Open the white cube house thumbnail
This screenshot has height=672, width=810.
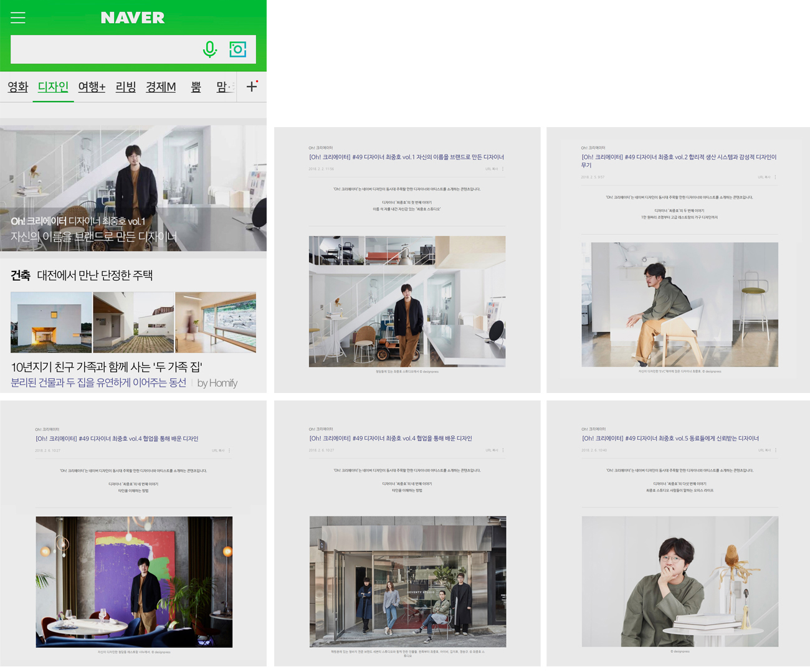click(51, 322)
